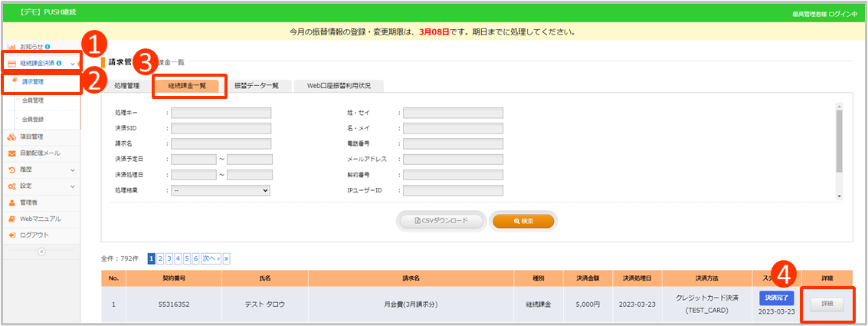868x326 pixels.
Task: Click the 自動配信メール envelope icon
Action: click(x=12, y=153)
